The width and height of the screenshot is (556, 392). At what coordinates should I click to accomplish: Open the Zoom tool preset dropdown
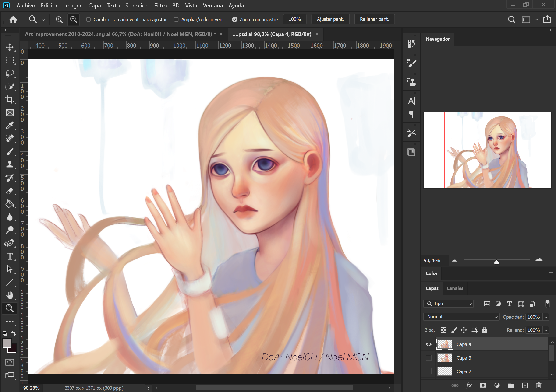43,20
